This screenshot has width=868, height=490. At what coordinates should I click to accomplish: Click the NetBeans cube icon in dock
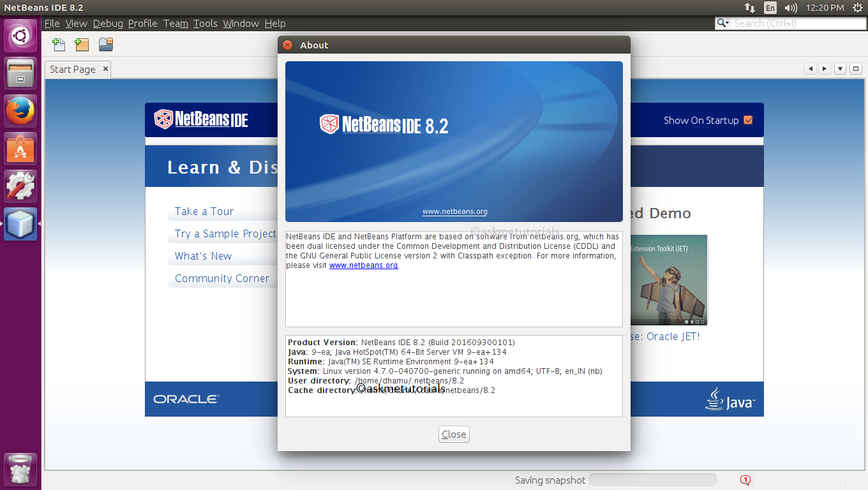(20, 224)
